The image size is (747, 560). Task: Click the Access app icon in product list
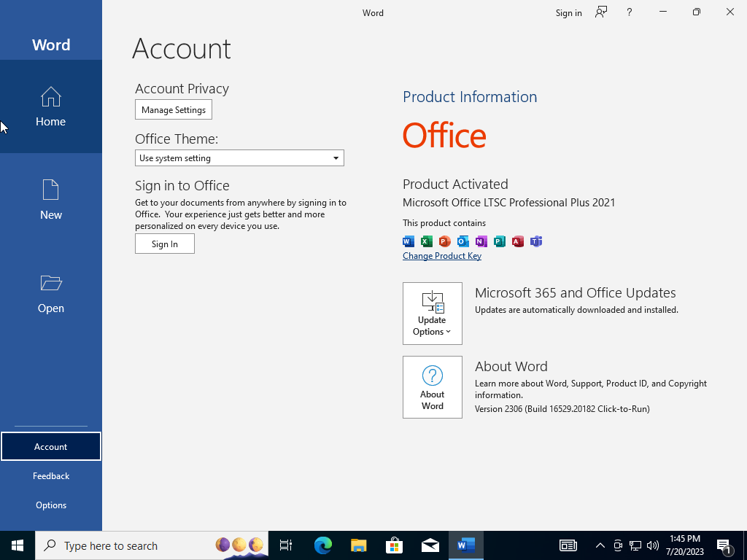pos(518,241)
